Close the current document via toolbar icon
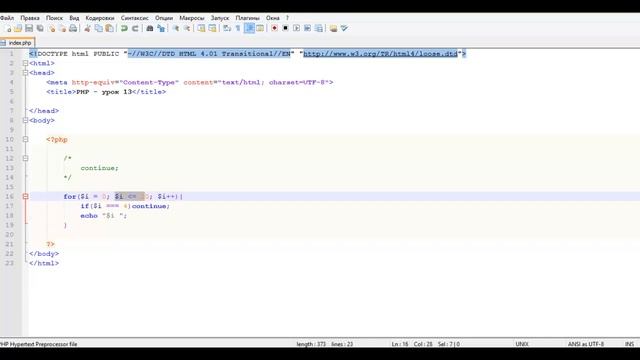This screenshot has height=360, width=640. [52, 29]
